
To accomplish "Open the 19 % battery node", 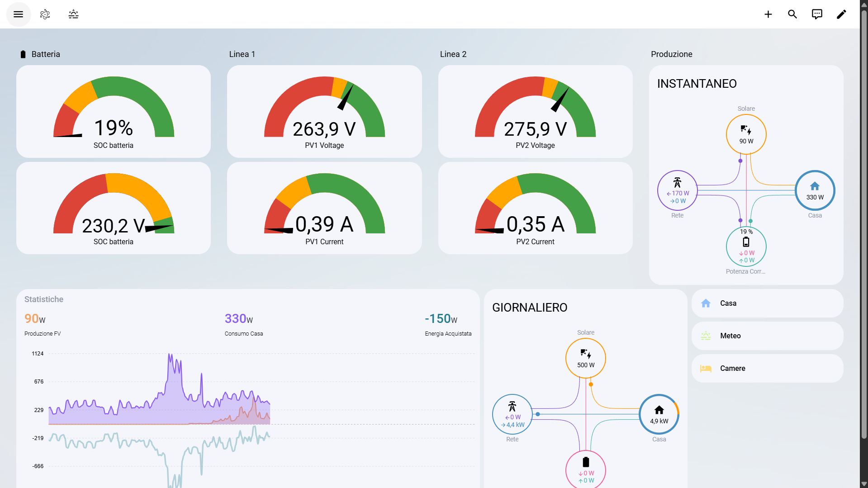I will [746, 246].
